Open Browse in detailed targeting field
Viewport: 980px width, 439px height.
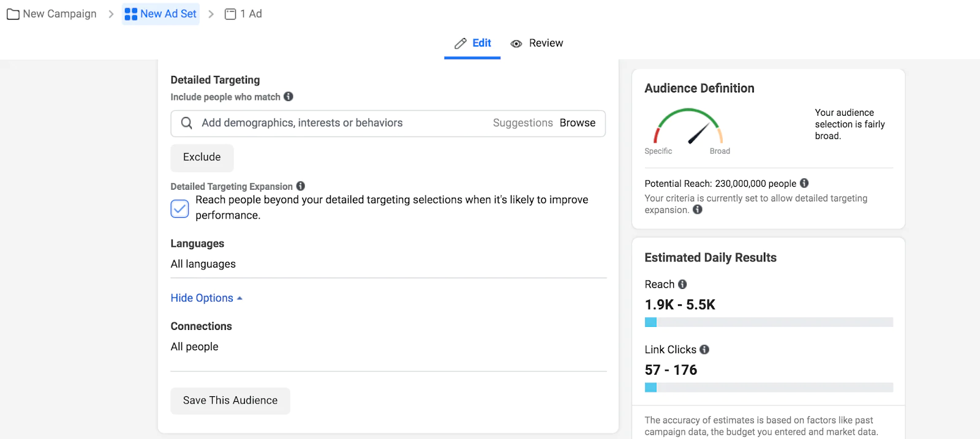pyautogui.click(x=577, y=123)
